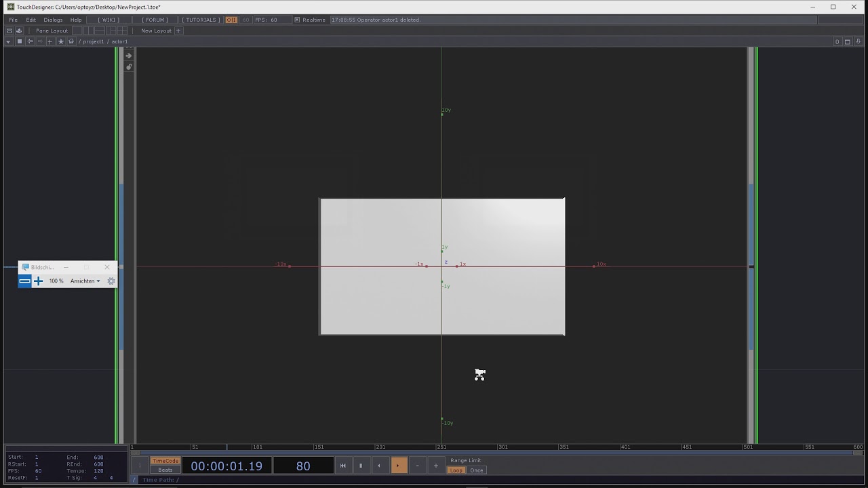
Task: Open the pane options arrow at top right
Action: (x=858, y=42)
